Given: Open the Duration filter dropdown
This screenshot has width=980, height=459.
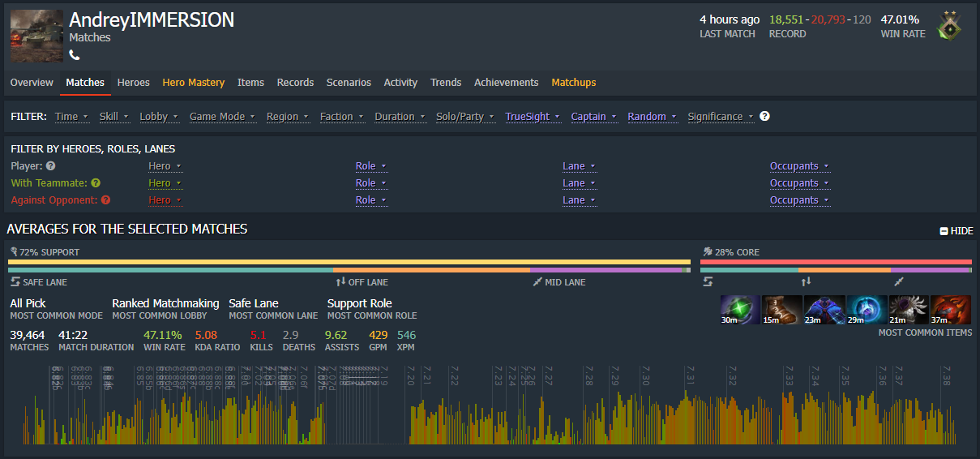Looking at the screenshot, I should [400, 116].
